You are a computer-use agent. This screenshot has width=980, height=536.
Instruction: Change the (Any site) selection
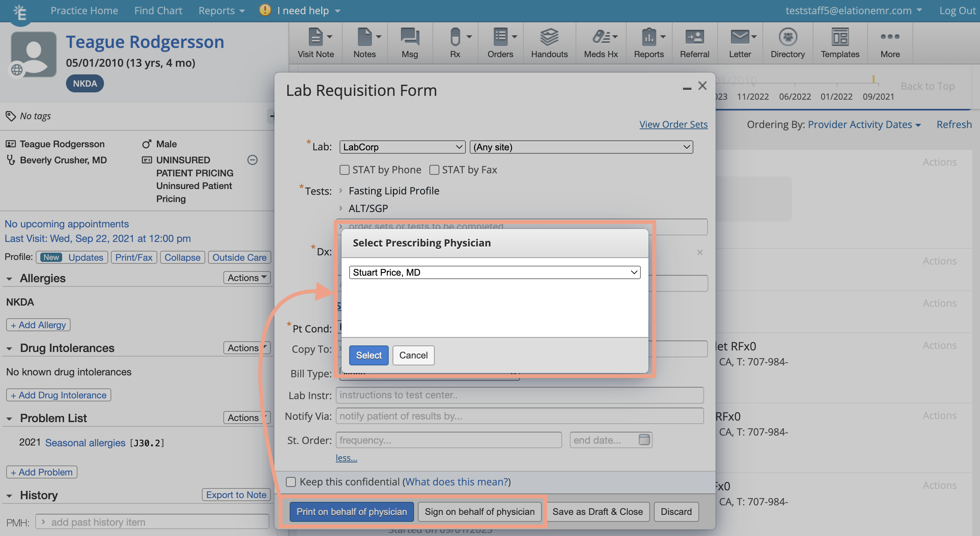pos(581,147)
